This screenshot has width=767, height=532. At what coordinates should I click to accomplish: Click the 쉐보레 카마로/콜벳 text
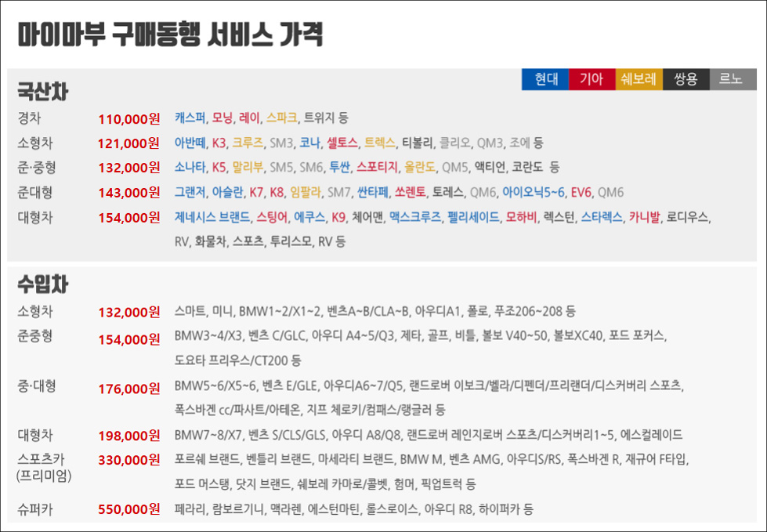(x=343, y=484)
